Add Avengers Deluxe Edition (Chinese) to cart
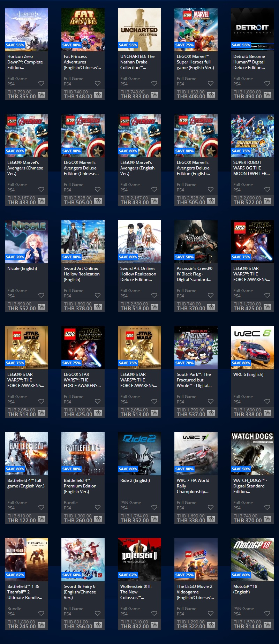Image resolution: width=279 pixels, height=644 pixels. click(98, 201)
